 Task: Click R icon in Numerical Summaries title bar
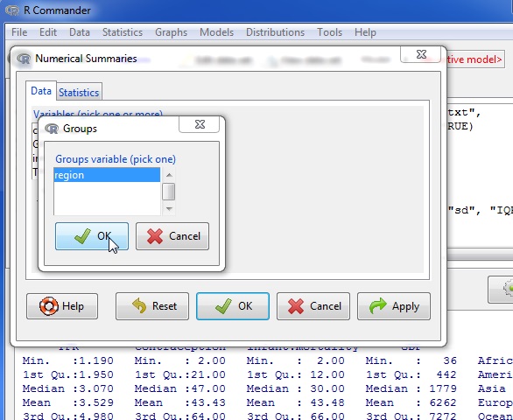24,59
